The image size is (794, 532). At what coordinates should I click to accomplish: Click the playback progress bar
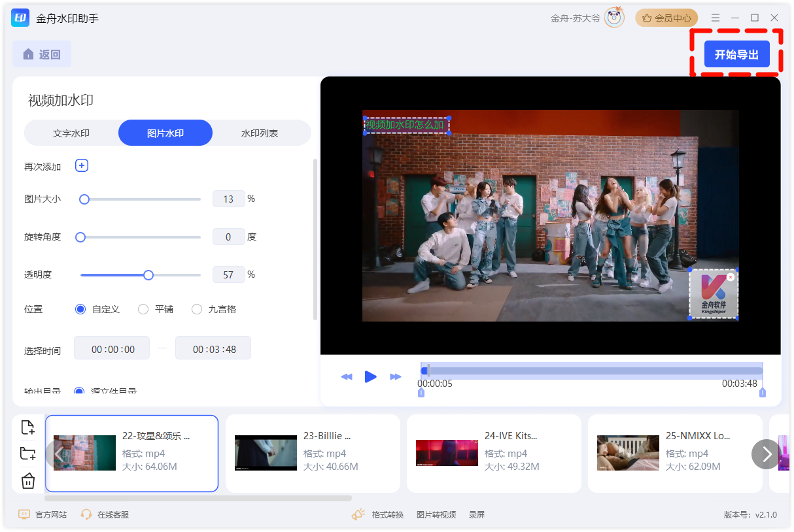coord(591,371)
